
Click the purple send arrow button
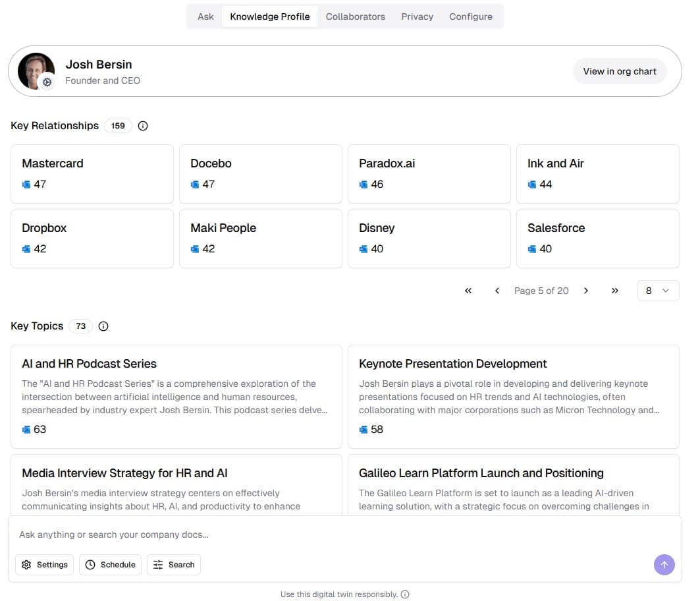click(664, 564)
